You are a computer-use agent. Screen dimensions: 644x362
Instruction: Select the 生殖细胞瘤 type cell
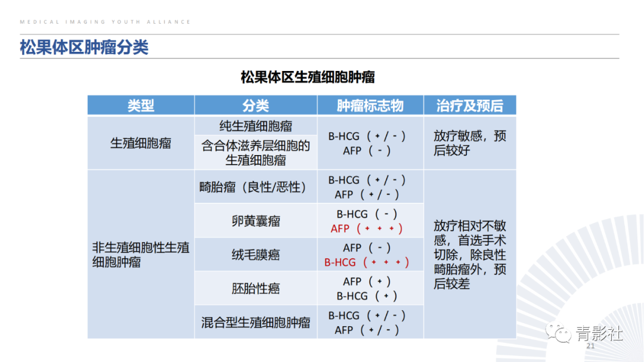click(141, 143)
